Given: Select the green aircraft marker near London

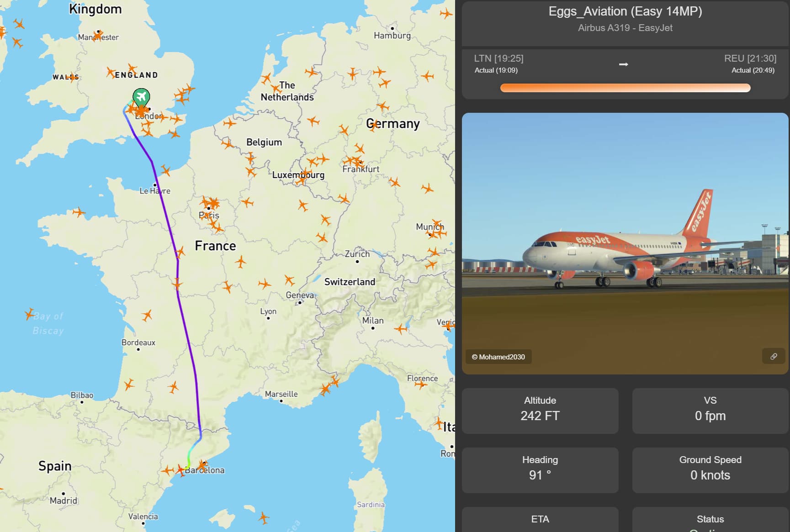Looking at the screenshot, I should [x=141, y=97].
